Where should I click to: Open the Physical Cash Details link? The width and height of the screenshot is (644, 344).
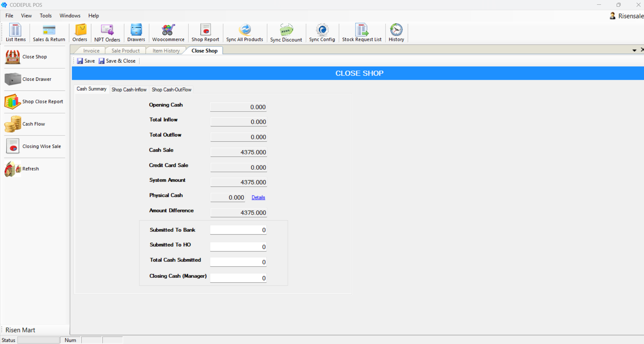tap(258, 197)
